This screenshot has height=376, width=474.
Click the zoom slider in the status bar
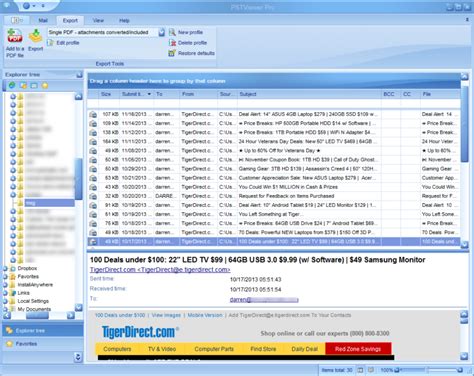click(429, 370)
